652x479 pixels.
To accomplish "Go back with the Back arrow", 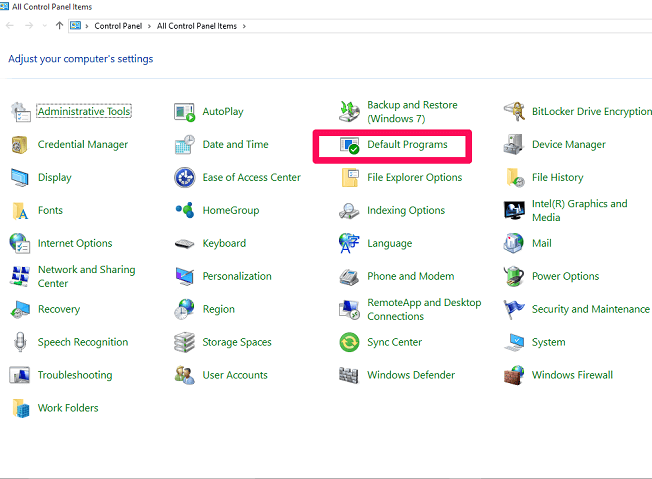I will [x=10, y=26].
